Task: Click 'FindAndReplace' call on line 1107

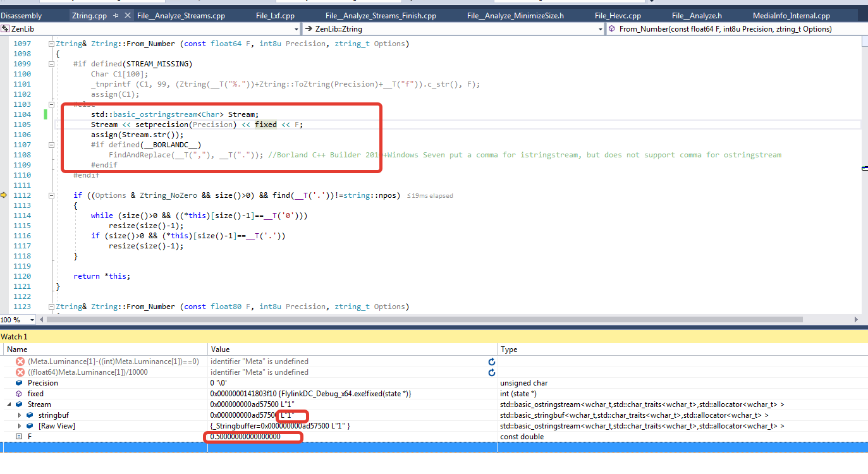Action: click(139, 155)
